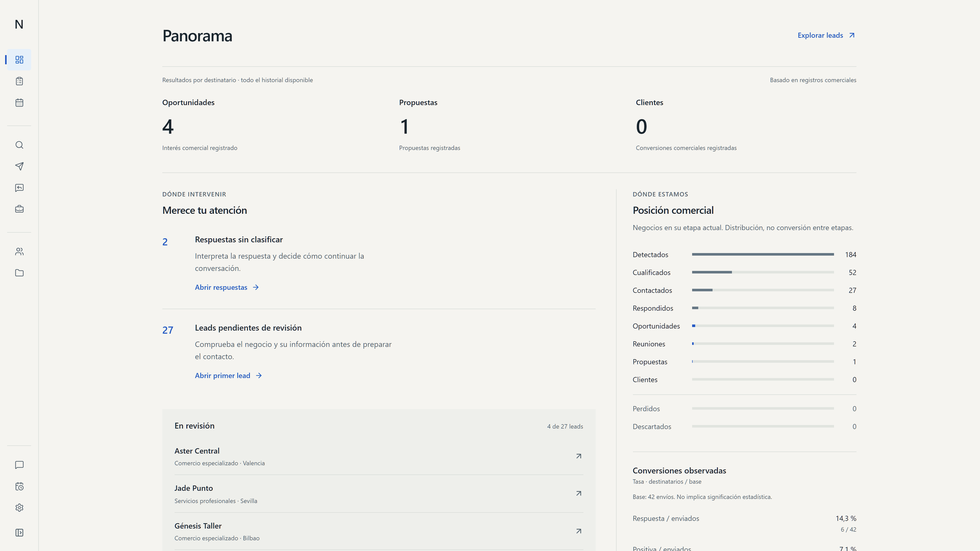
Task: Open the Aster Central lead row
Action: pos(378,456)
